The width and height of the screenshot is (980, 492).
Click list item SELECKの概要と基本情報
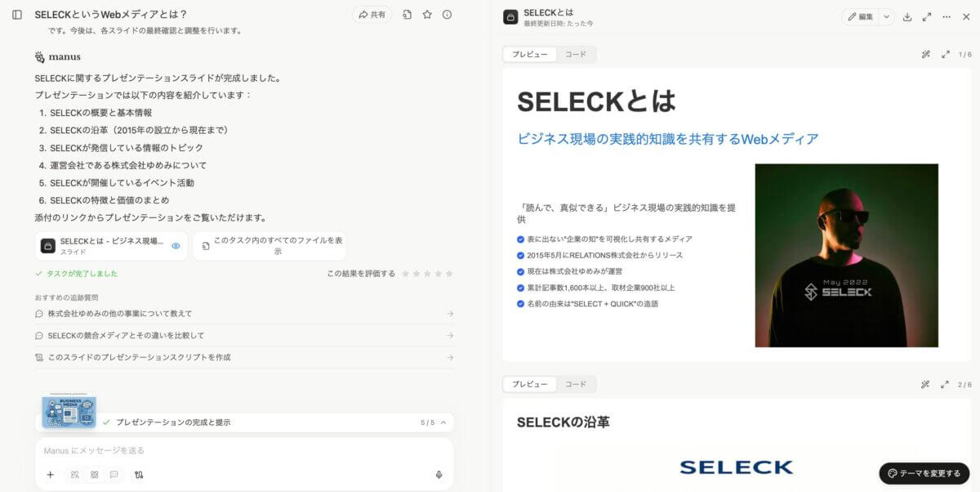100,113
